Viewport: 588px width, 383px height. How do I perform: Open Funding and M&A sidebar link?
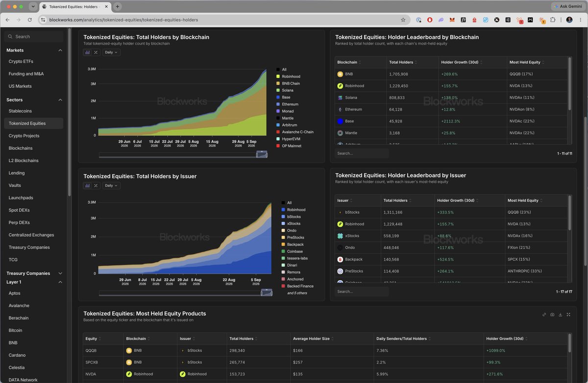[x=26, y=74]
